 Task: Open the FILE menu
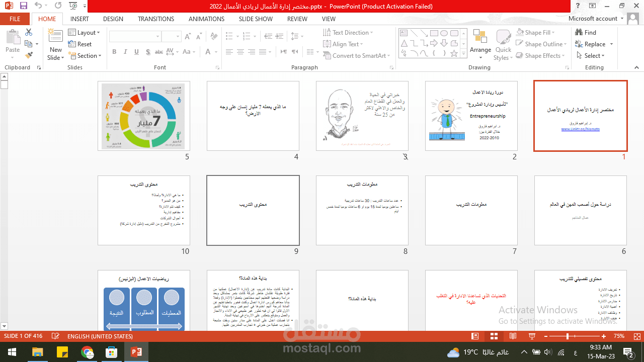[15, 19]
